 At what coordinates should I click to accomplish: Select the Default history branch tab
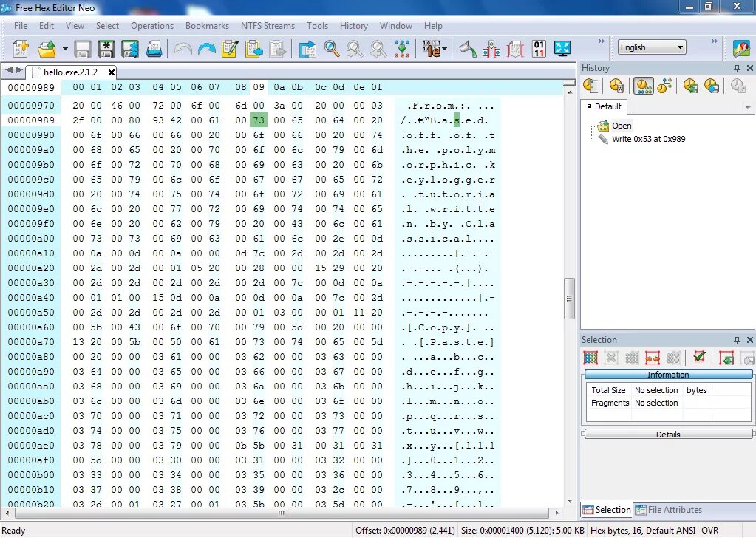pos(603,106)
